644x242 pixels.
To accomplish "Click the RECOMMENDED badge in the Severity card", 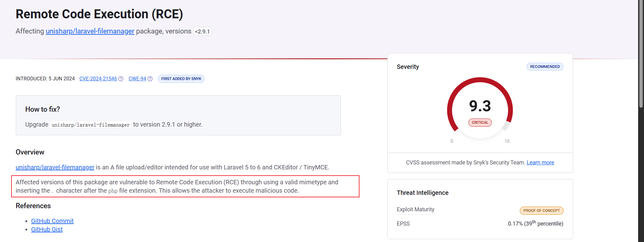I will coord(545,67).
